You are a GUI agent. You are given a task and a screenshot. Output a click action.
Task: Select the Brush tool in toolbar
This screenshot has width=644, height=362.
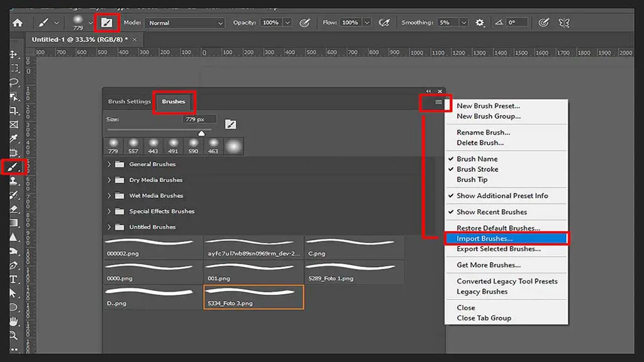coord(13,167)
